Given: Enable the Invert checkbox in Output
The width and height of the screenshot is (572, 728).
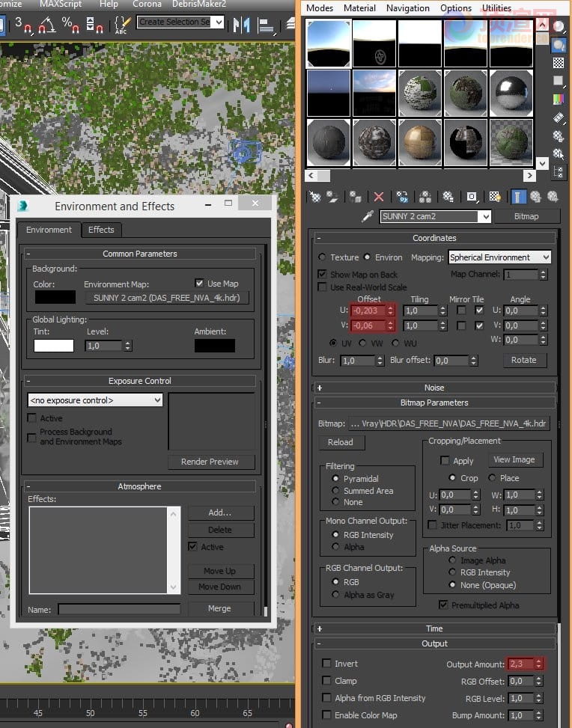Looking at the screenshot, I should [x=326, y=663].
